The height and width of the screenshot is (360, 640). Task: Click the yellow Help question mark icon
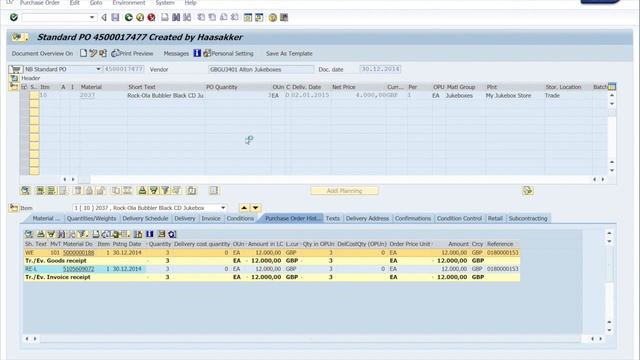[273, 17]
